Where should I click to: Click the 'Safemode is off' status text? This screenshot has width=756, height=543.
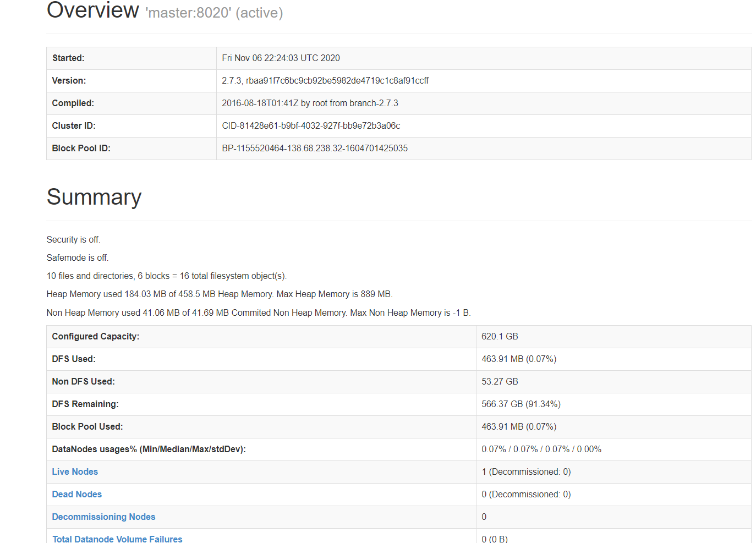(x=78, y=257)
